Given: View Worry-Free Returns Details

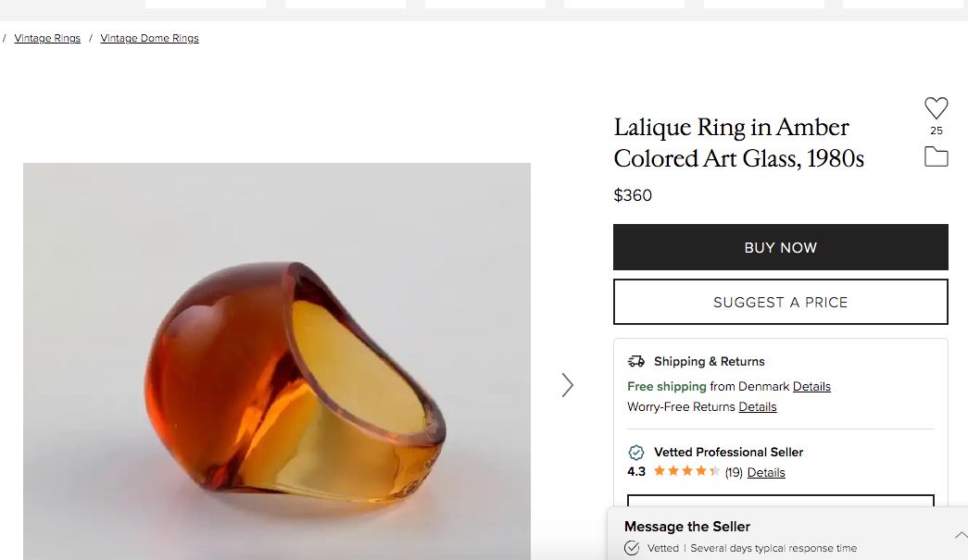Looking at the screenshot, I should (757, 406).
